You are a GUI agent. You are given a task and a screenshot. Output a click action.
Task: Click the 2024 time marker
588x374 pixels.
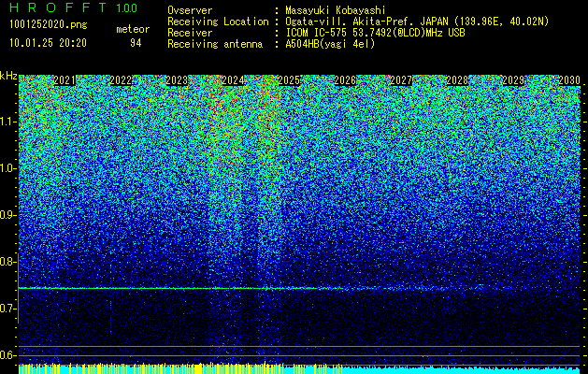233,80
